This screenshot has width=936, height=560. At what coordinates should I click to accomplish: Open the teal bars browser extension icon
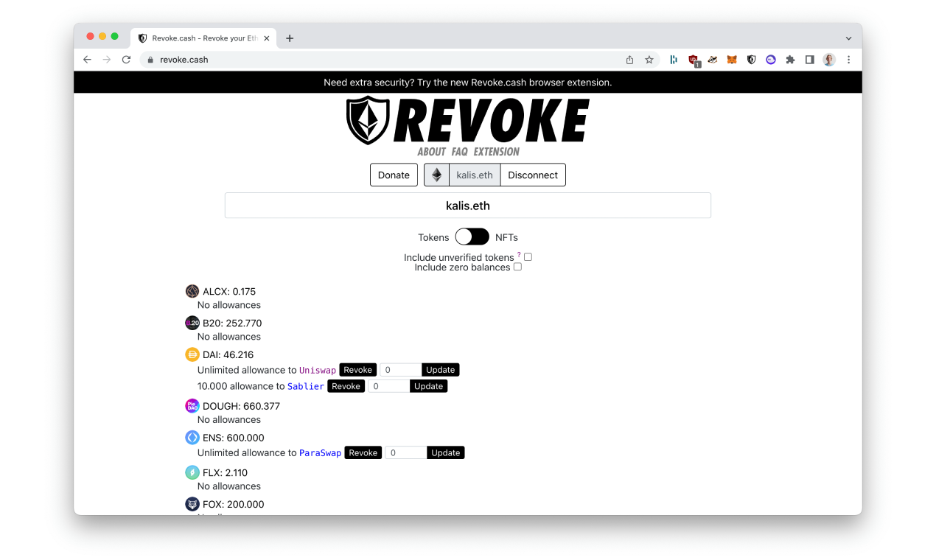click(x=674, y=60)
